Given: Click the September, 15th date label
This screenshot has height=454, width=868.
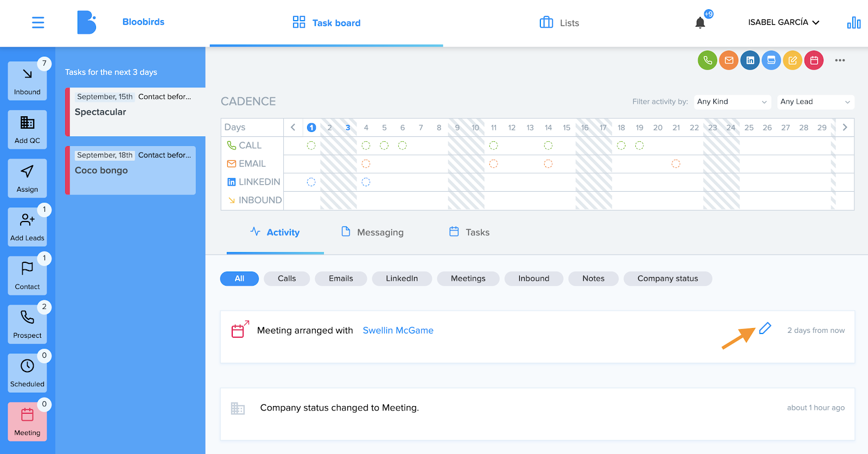Looking at the screenshot, I should [105, 97].
